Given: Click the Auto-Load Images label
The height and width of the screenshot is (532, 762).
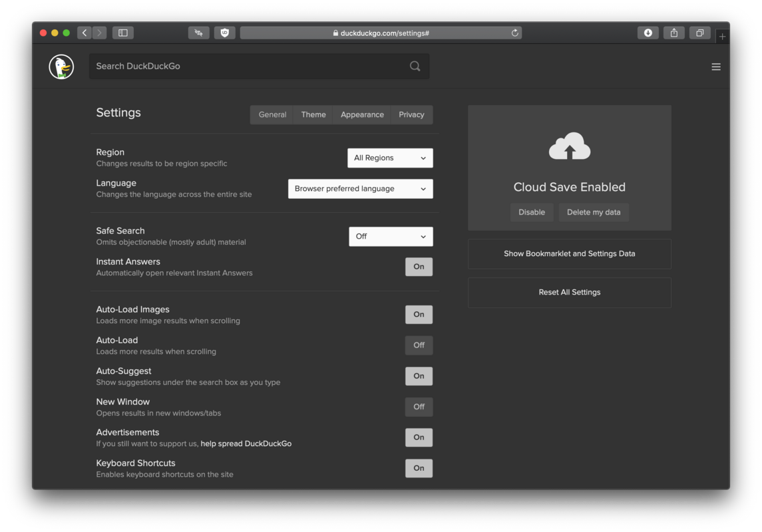Looking at the screenshot, I should 132,309.
